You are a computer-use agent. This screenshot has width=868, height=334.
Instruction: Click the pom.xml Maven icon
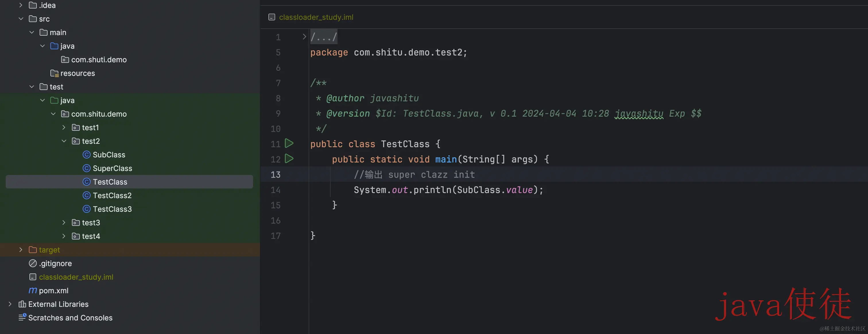click(x=33, y=290)
